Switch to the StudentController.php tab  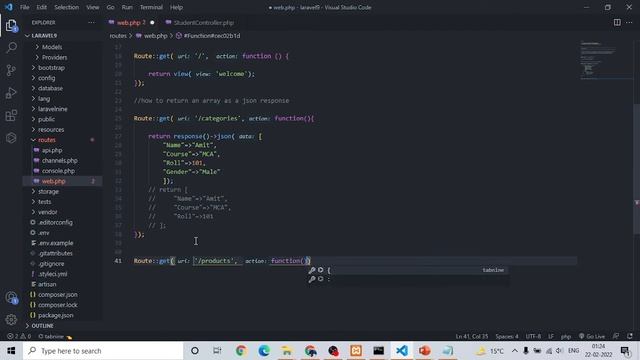[x=200, y=22]
